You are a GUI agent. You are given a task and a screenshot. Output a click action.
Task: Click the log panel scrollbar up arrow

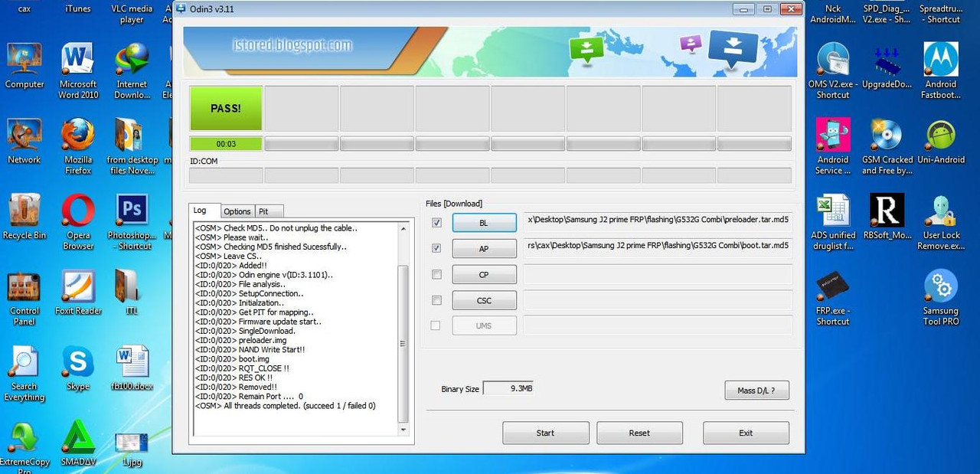(404, 227)
